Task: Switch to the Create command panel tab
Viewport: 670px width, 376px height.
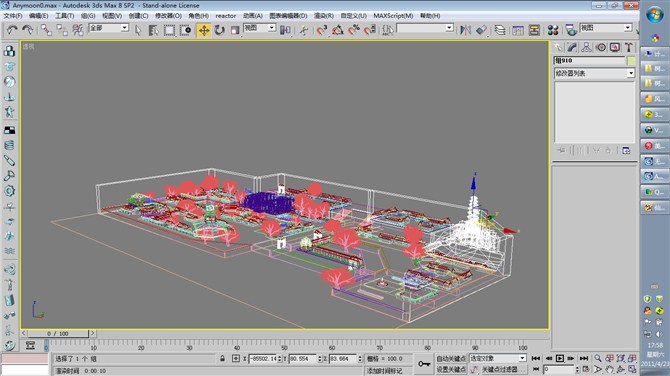Action: point(558,47)
